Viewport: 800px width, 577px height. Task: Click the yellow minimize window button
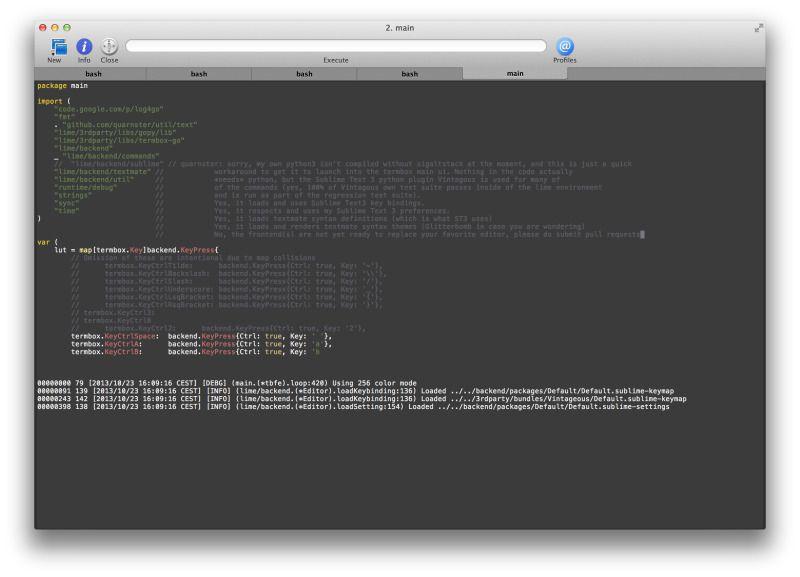(55, 28)
